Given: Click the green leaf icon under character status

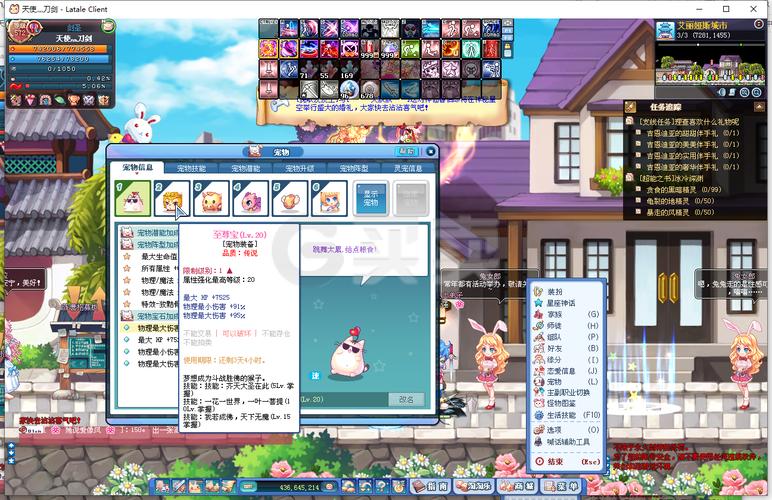Looking at the screenshot, I should [60, 100].
